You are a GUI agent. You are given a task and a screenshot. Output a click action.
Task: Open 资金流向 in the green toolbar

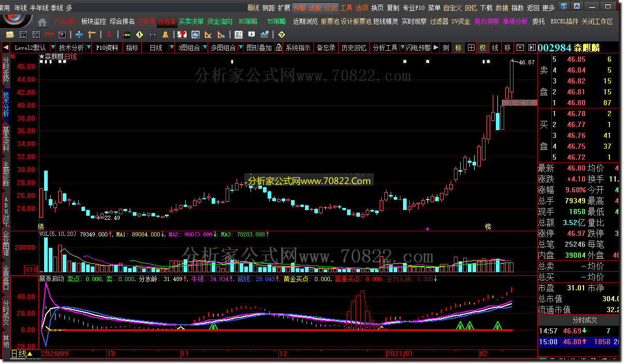[220, 21]
